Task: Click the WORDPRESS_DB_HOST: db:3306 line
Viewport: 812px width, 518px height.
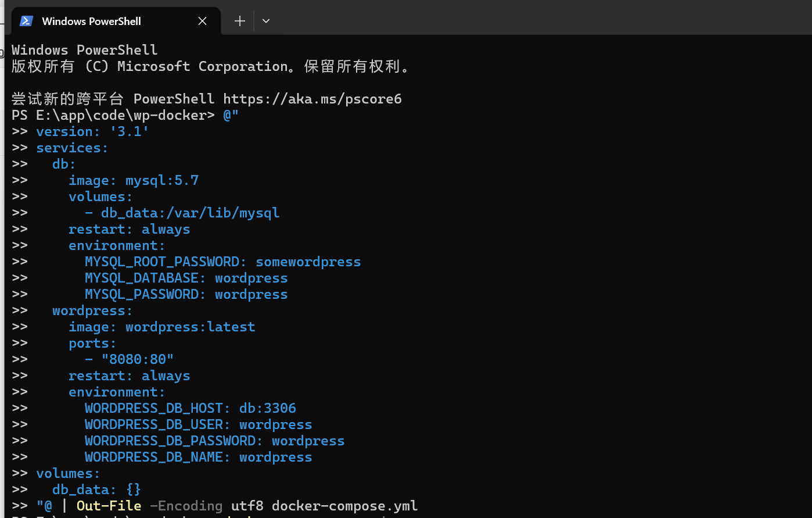Action: pos(191,408)
